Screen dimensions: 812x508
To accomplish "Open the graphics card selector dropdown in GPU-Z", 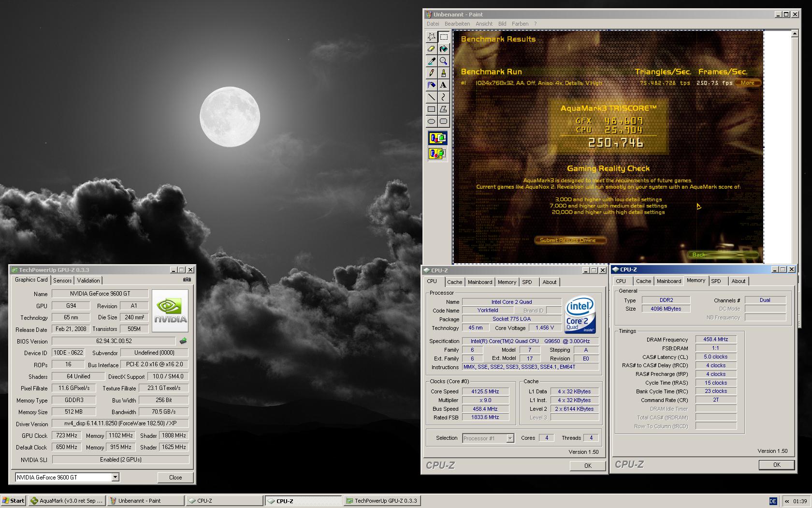I will click(x=115, y=477).
